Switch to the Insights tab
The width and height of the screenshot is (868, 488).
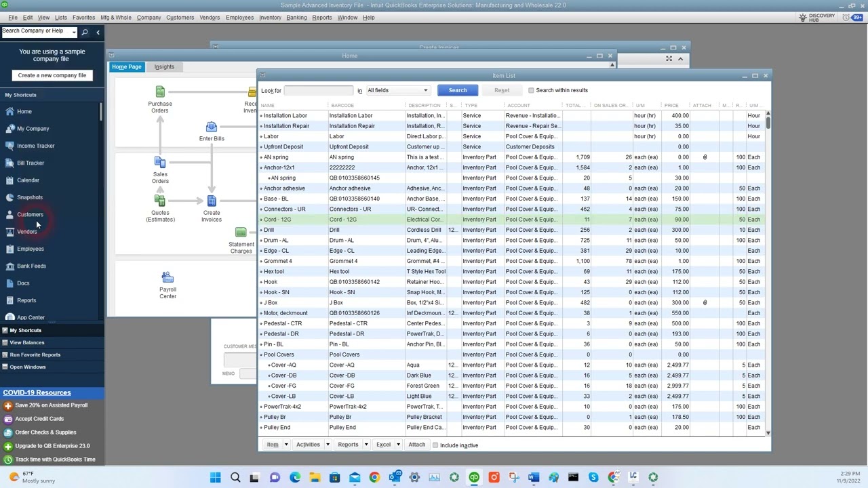[164, 66]
